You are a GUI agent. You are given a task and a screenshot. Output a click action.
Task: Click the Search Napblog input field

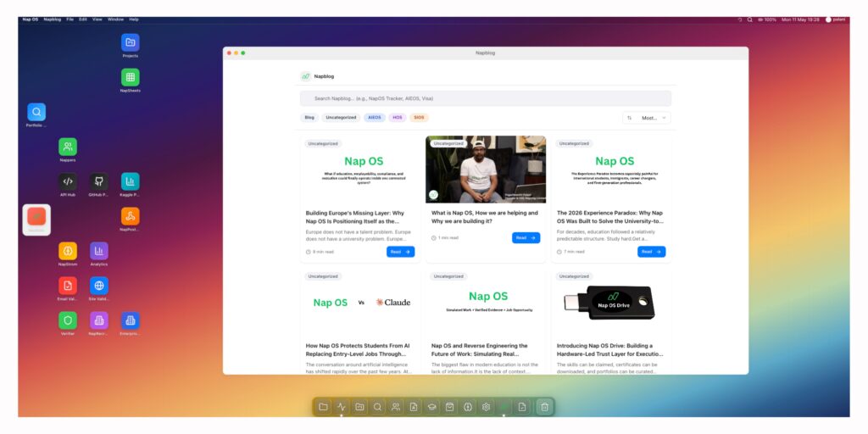pos(486,98)
